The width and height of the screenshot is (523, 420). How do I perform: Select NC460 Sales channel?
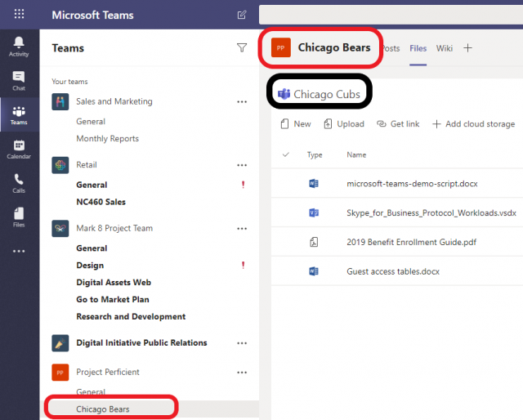101,202
